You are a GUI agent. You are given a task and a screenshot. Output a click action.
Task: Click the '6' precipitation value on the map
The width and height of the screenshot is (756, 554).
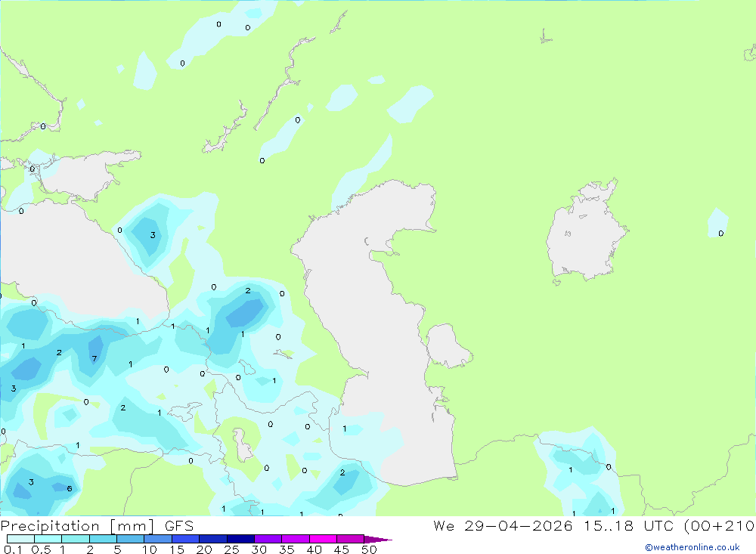click(x=70, y=488)
